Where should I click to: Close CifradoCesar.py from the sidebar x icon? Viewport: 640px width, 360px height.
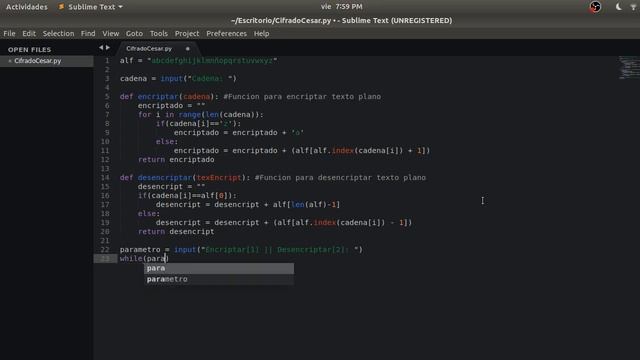click(10, 61)
